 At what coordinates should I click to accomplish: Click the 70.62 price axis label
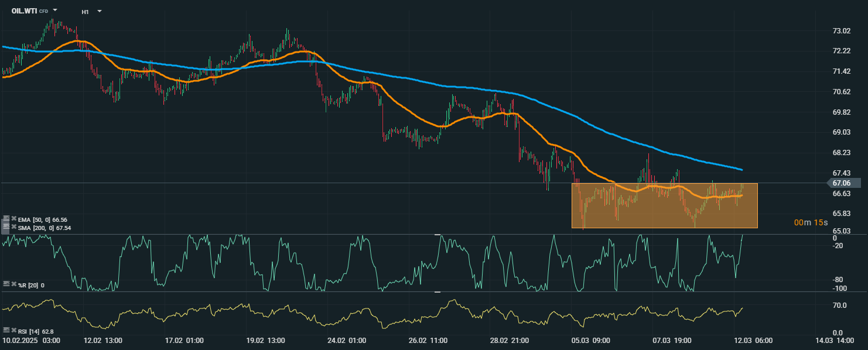(x=841, y=91)
